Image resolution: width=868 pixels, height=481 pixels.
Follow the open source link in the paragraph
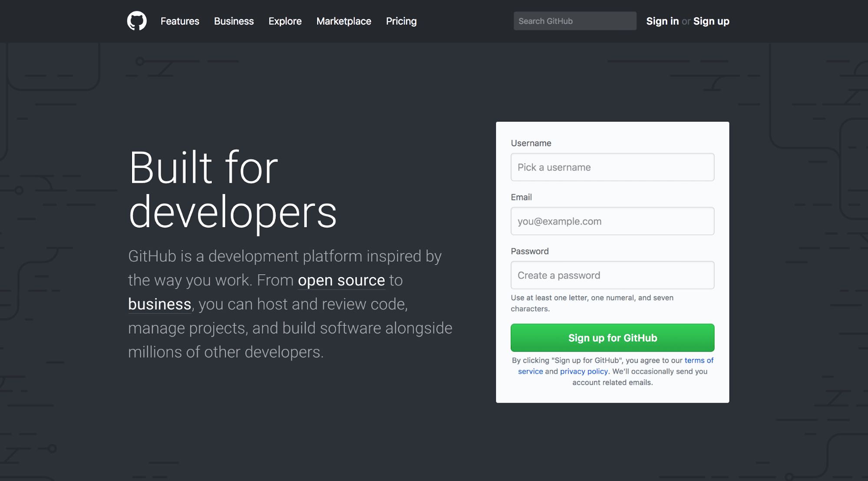(341, 280)
